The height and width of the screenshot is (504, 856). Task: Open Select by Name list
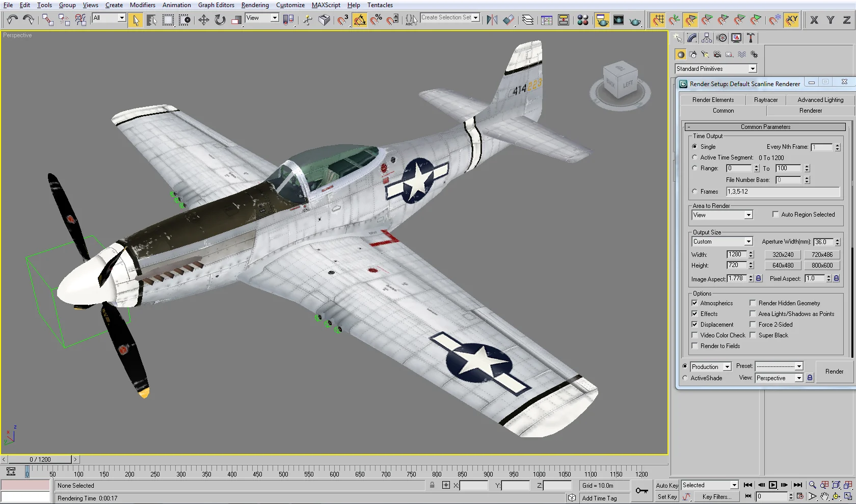pos(152,20)
